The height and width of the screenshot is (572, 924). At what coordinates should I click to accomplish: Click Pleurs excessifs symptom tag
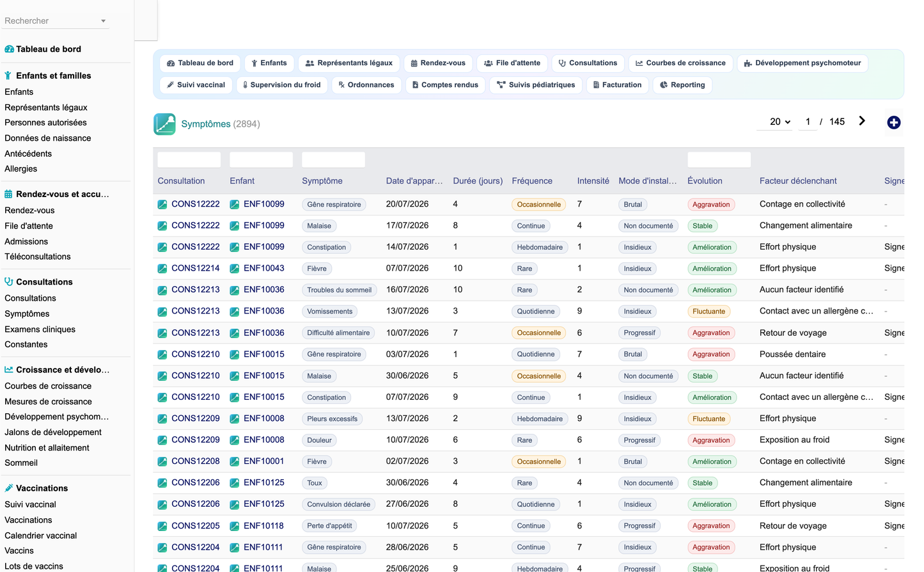coord(333,419)
